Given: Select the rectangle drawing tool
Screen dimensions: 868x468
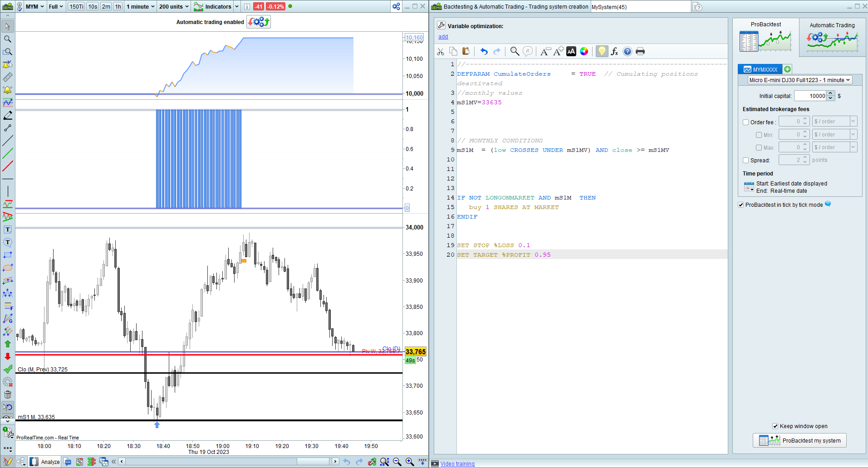Looking at the screenshot, I should [8, 255].
